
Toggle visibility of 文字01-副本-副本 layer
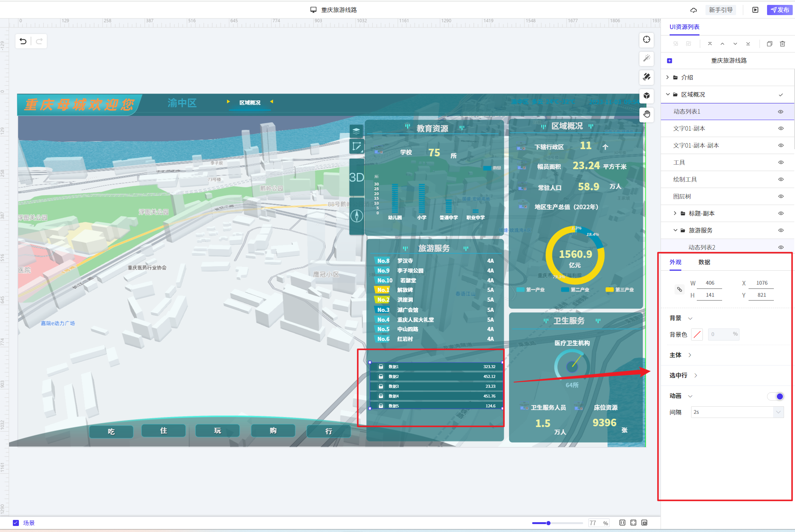[781, 146]
